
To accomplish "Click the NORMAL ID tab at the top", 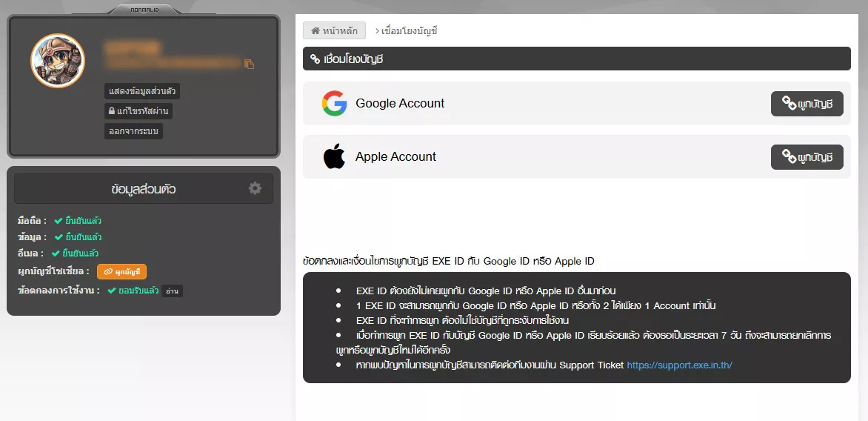I will 144,10.
